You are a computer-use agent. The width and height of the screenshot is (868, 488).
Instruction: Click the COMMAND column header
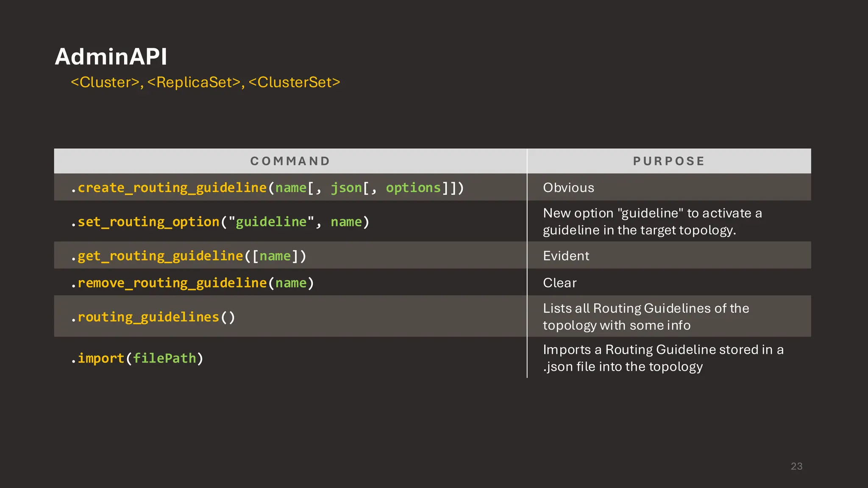pos(290,161)
